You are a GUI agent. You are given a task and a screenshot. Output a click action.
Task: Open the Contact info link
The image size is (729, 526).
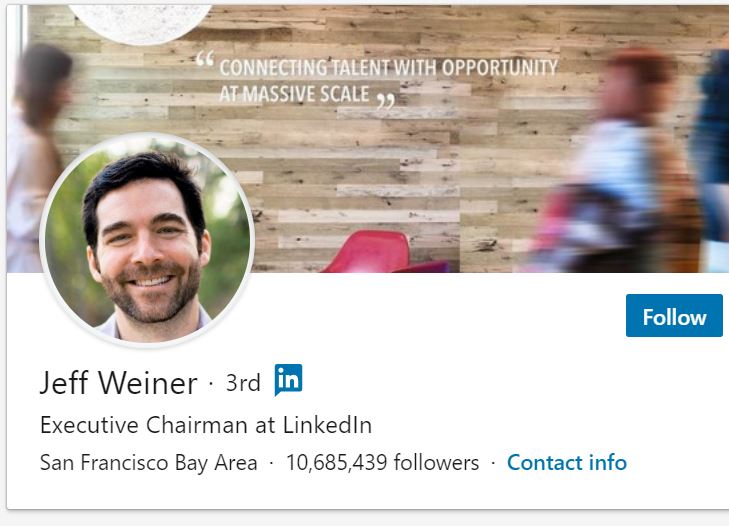coord(566,463)
